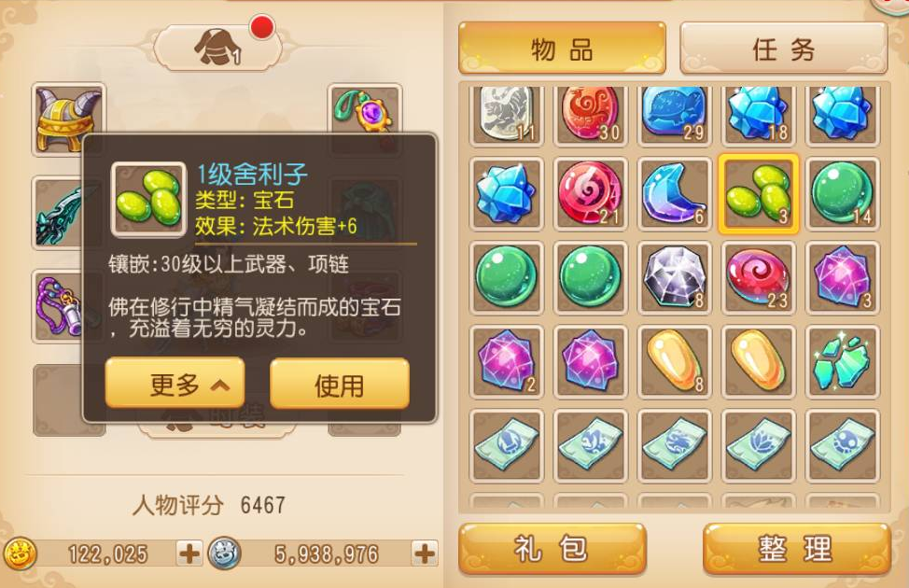Switch to the 任务 tab
Screen dimensions: 909x588
coord(783,49)
